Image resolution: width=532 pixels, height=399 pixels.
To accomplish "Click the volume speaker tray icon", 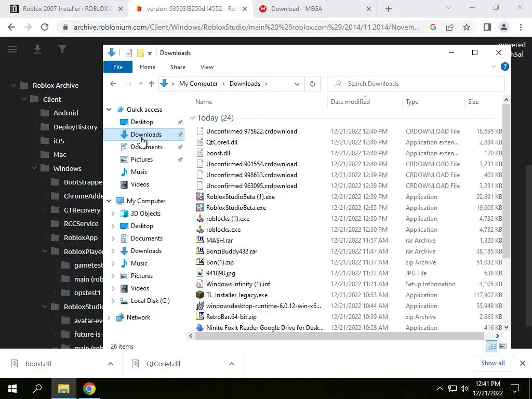I will (x=464, y=389).
